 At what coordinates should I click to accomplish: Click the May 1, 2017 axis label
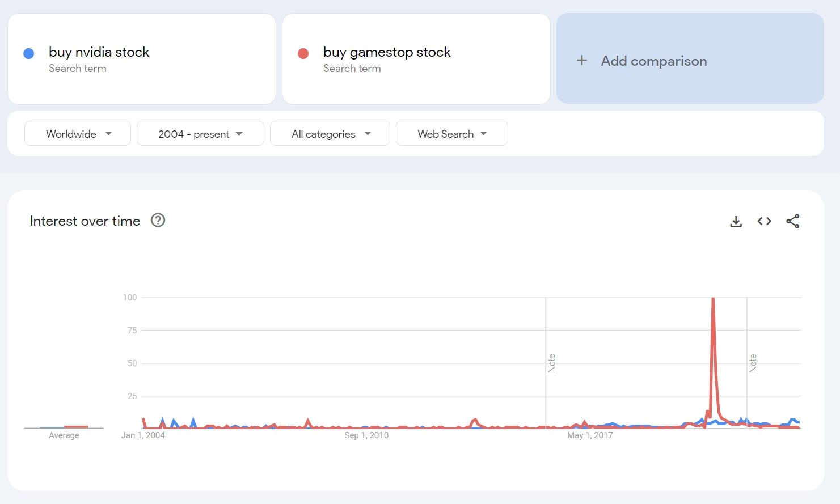coord(590,435)
